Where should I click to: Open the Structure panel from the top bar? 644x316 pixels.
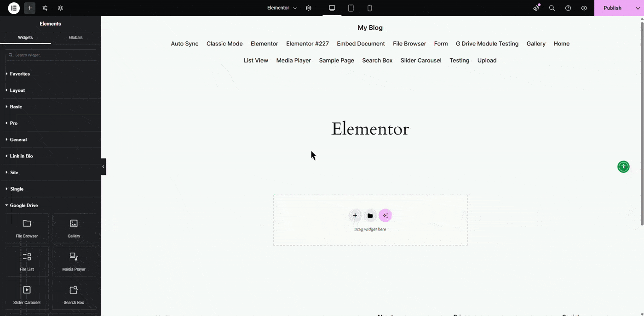(x=59, y=8)
